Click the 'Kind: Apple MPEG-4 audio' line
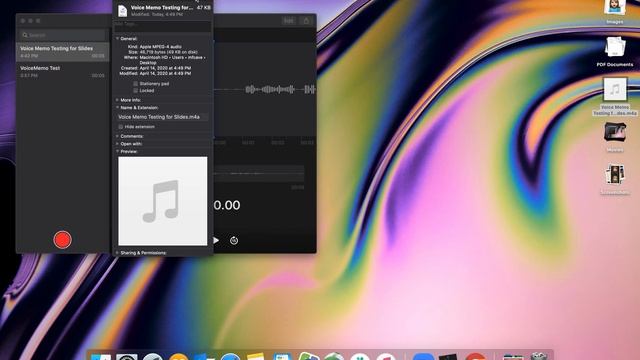This screenshot has height=360, width=640. 155,47
